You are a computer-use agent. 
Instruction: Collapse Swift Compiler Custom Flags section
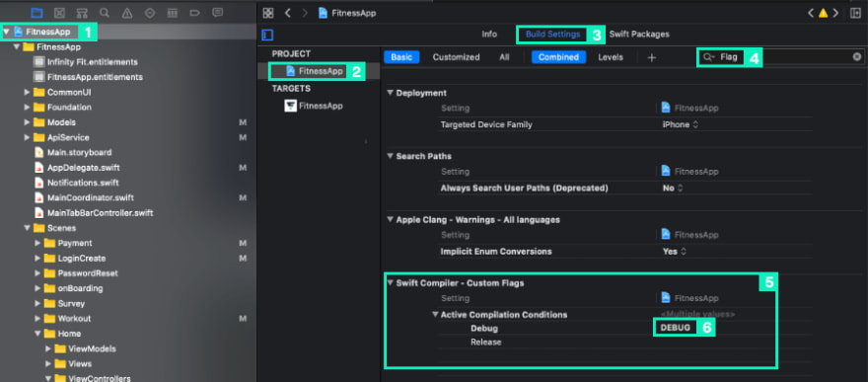point(391,283)
